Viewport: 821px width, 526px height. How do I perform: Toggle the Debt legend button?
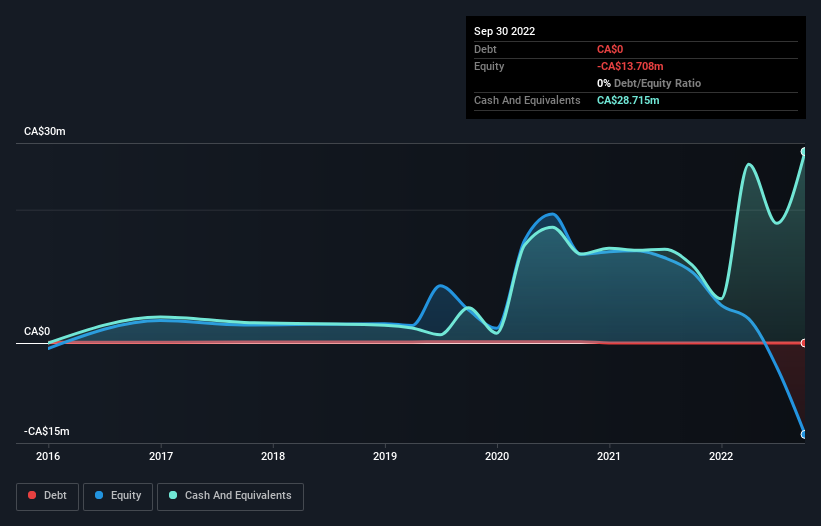tap(48, 496)
